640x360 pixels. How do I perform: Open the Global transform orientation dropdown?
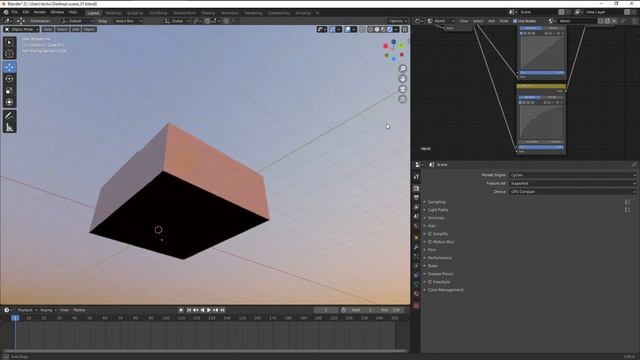(x=178, y=21)
